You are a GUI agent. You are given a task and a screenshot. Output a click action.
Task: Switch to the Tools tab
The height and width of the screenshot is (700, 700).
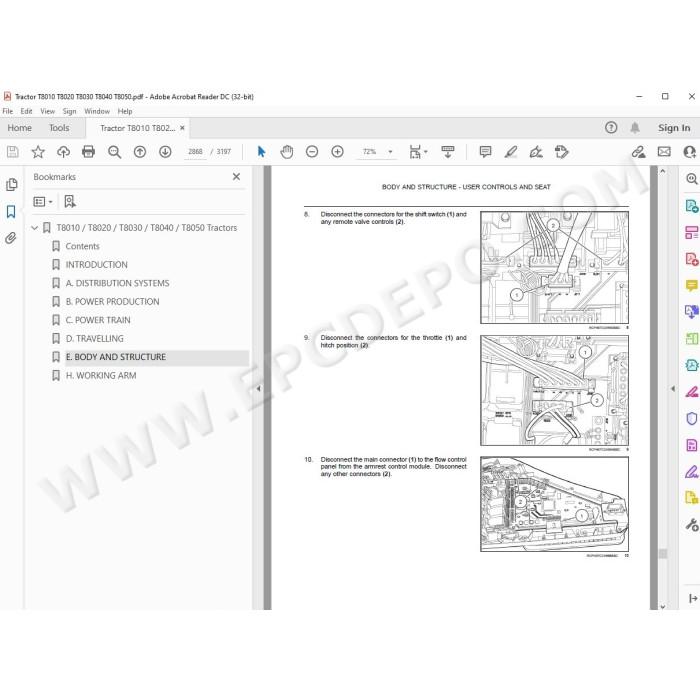(59, 128)
